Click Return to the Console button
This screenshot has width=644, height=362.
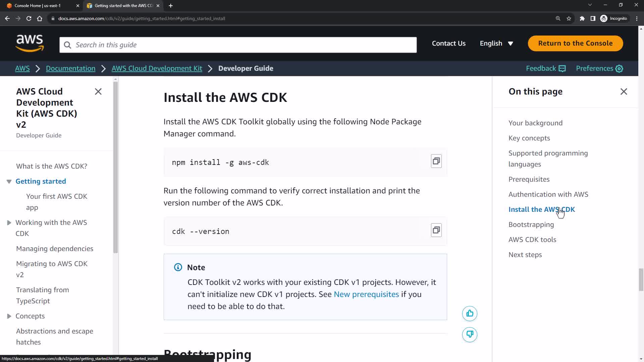[x=575, y=43]
